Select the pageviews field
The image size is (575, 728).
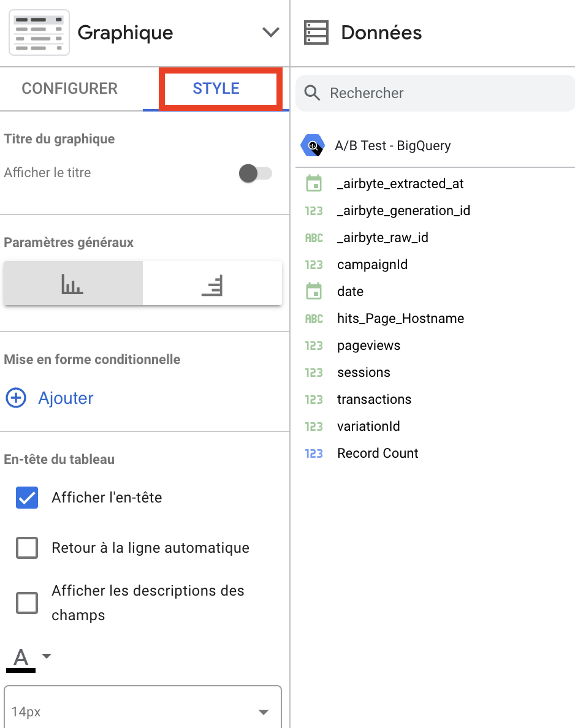point(369,346)
